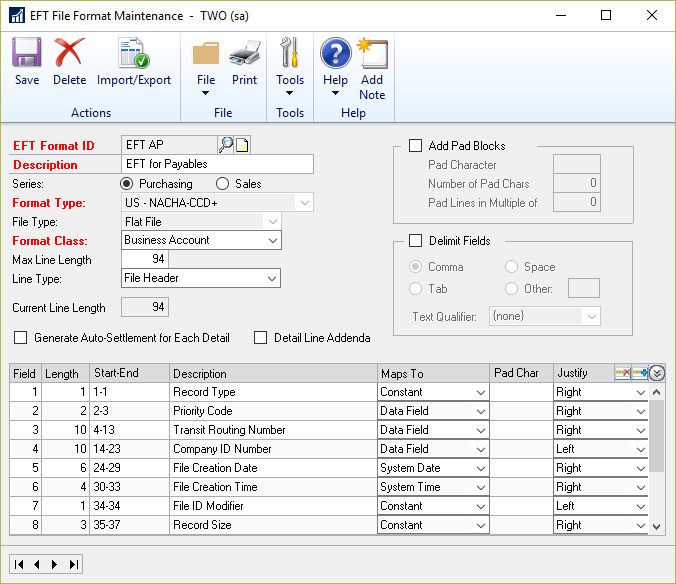Open the Format Class dropdown
Screen dimensions: 676x584
point(273,240)
